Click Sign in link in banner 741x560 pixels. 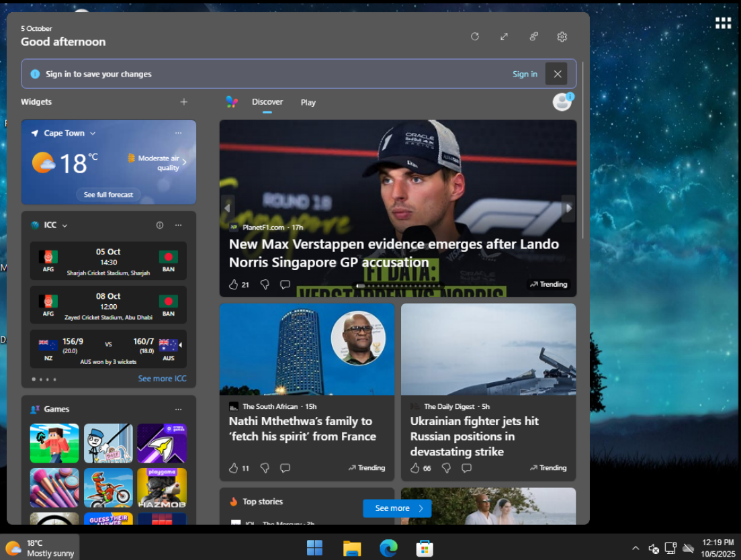(525, 74)
